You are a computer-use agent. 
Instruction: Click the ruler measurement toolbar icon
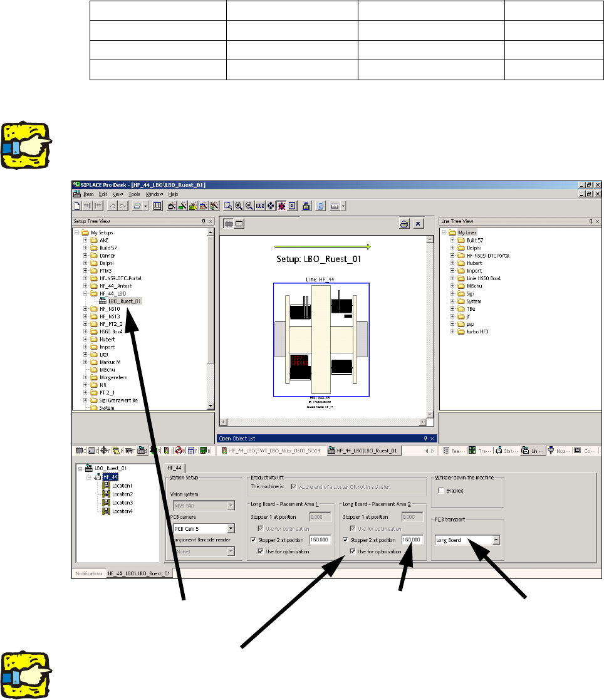(x=335, y=206)
